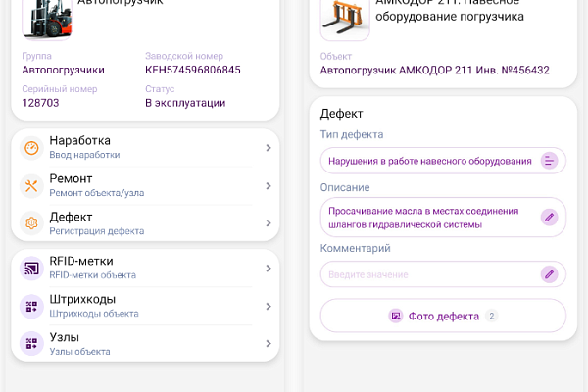This screenshot has height=392, width=588.
Task: Expand the Узлы row chevron
Action: [269, 343]
